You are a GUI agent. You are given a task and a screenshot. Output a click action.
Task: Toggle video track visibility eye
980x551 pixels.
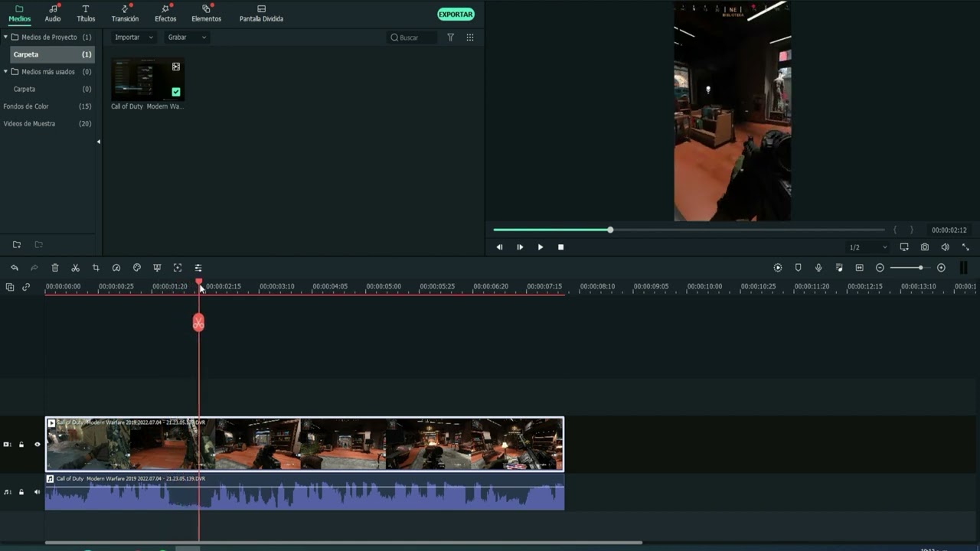click(x=37, y=444)
